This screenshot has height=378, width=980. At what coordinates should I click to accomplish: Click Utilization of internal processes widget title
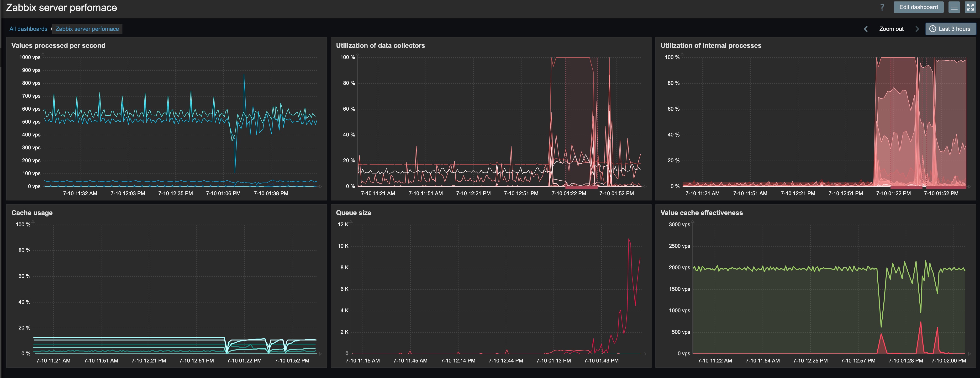pos(711,45)
